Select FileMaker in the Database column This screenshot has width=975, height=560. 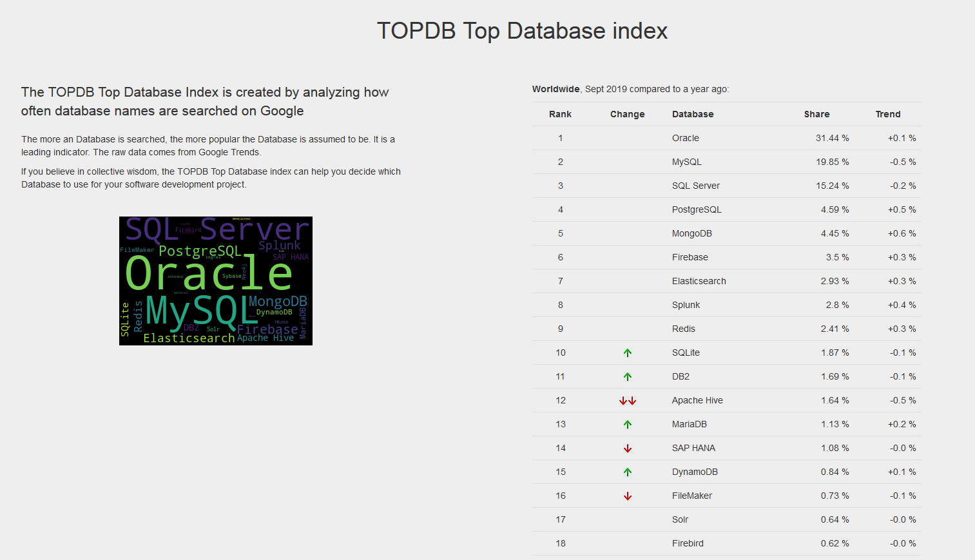tap(692, 496)
